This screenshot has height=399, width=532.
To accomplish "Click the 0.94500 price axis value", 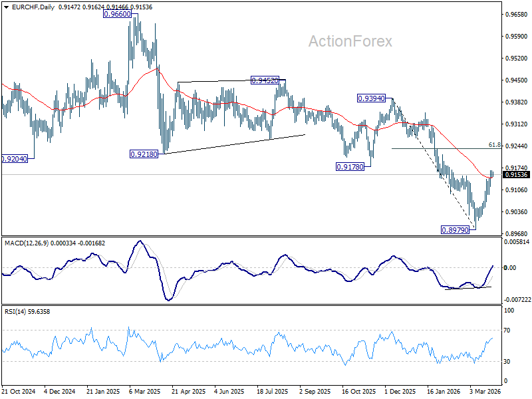I will [517, 80].
